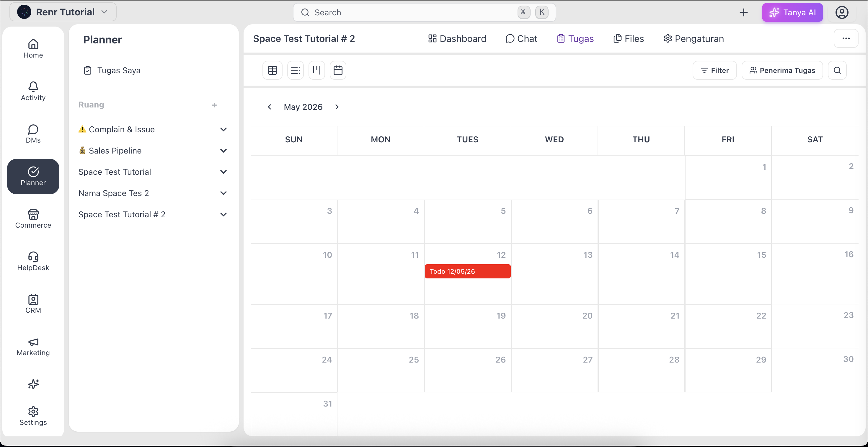Click the Tanya AI button
Viewport: 868px width, 447px height.
[x=792, y=12]
